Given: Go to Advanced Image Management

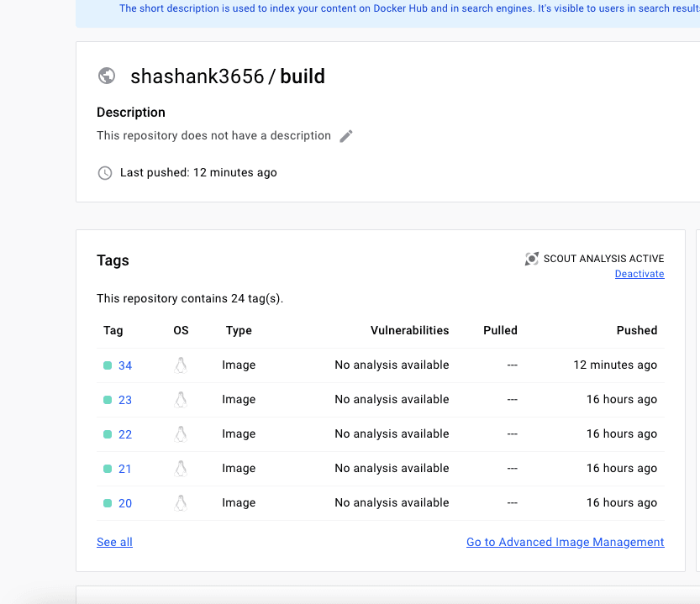Looking at the screenshot, I should [x=566, y=542].
